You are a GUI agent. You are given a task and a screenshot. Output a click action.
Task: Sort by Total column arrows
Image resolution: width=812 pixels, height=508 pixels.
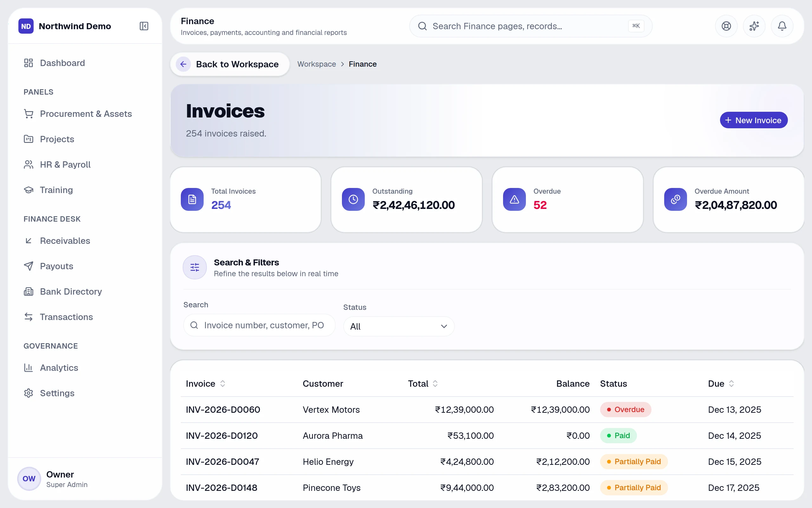[x=435, y=383]
